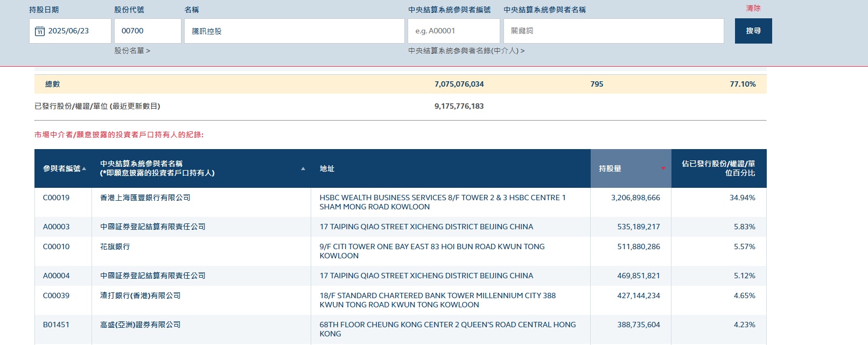The image size is (868, 345).
Task: Click 高盛(亞洲)證券有限公司 in the table
Action: click(140, 325)
